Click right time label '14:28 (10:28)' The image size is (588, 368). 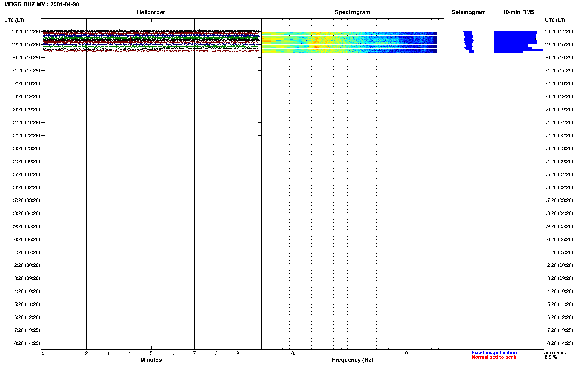click(559, 291)
